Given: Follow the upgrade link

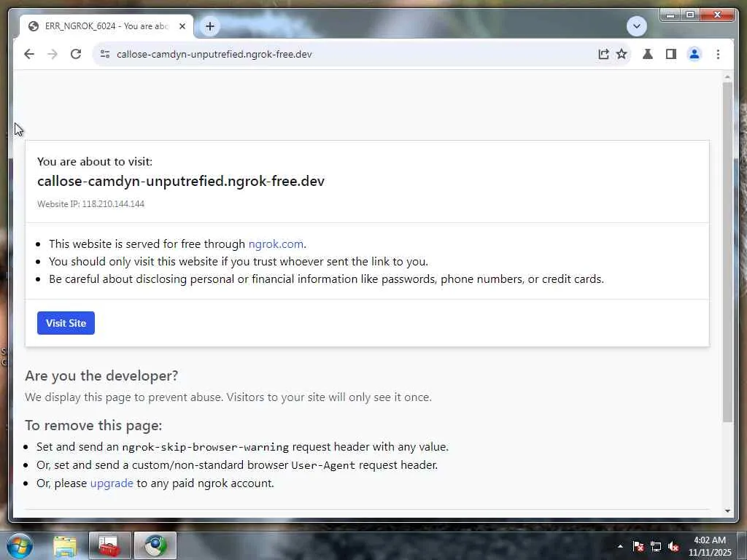Looking at the screenshot, I should point(112,483).
